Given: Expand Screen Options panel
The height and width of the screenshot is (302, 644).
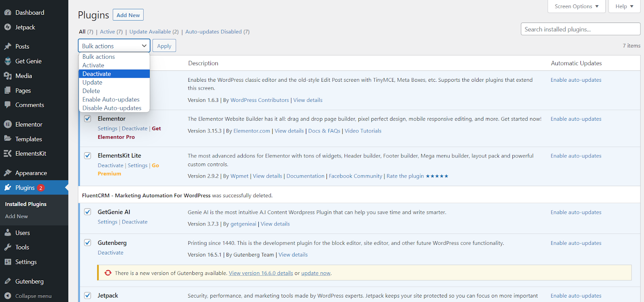Looking at the screenshot, I should click(x=576, y=6).
